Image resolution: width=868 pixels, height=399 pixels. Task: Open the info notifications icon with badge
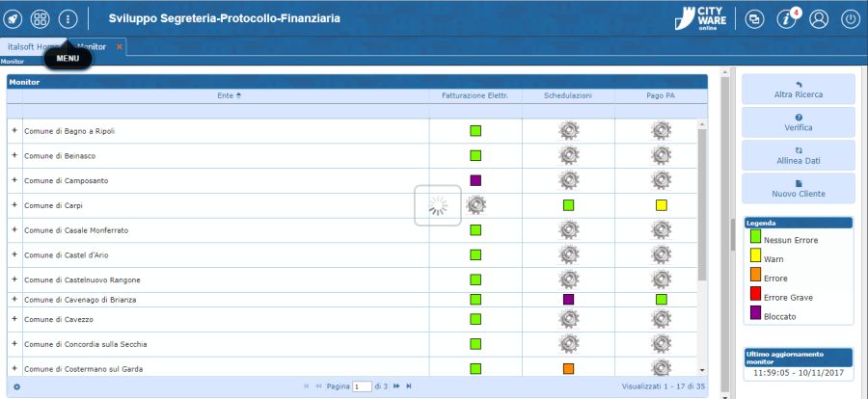(x=787, y=18)
